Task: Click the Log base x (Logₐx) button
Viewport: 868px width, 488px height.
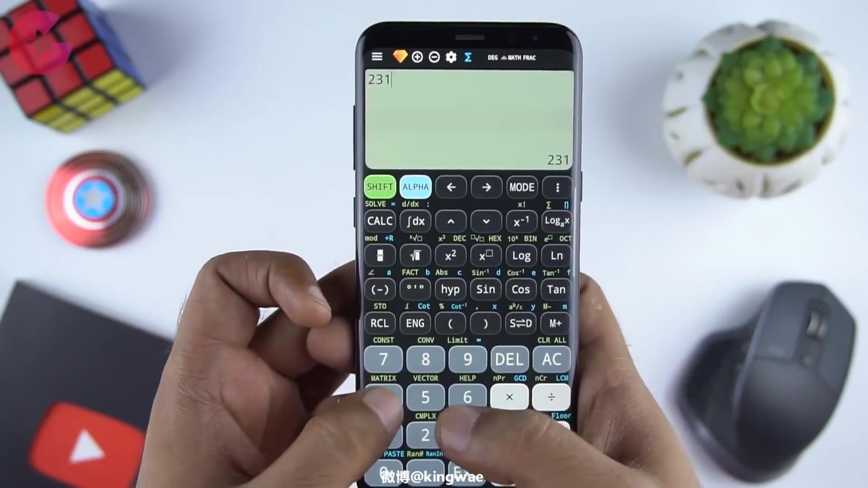Action: pos(556,221)
